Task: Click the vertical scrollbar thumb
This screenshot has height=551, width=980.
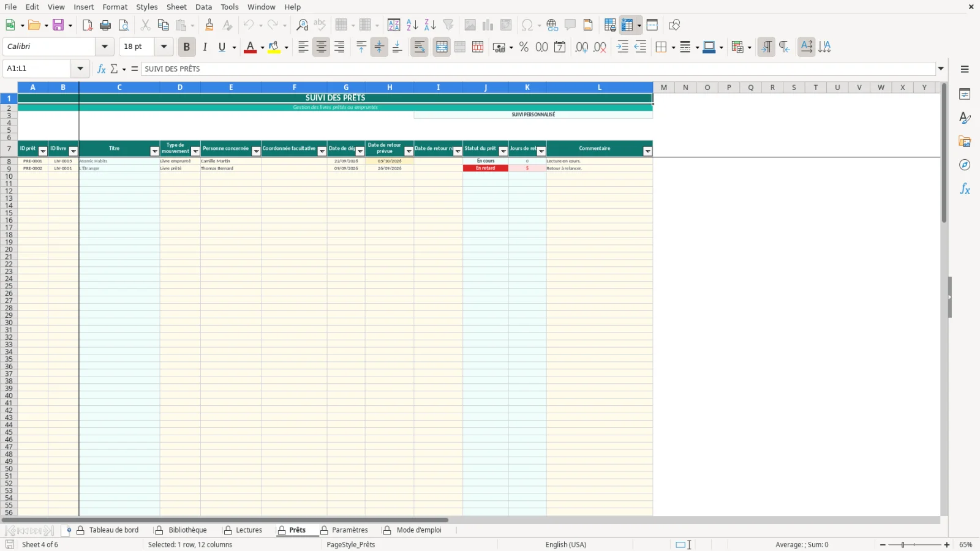Action: (x=944, y=153)
